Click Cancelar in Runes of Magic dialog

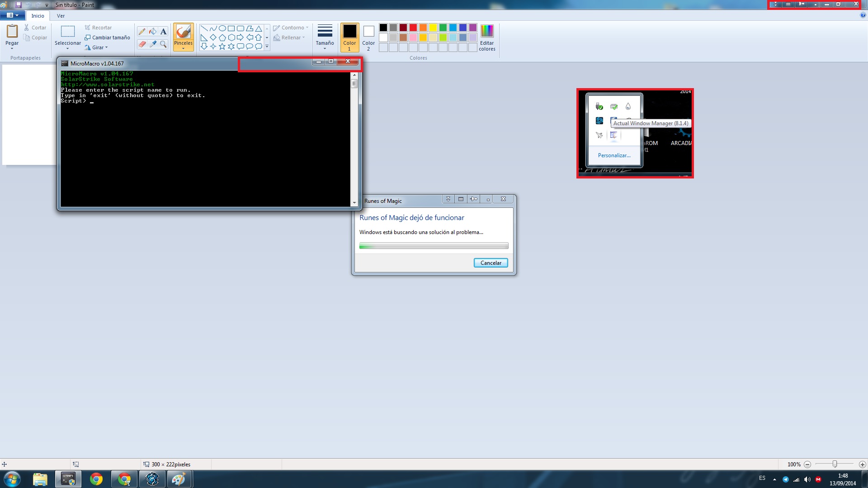[x=491, y=263]
